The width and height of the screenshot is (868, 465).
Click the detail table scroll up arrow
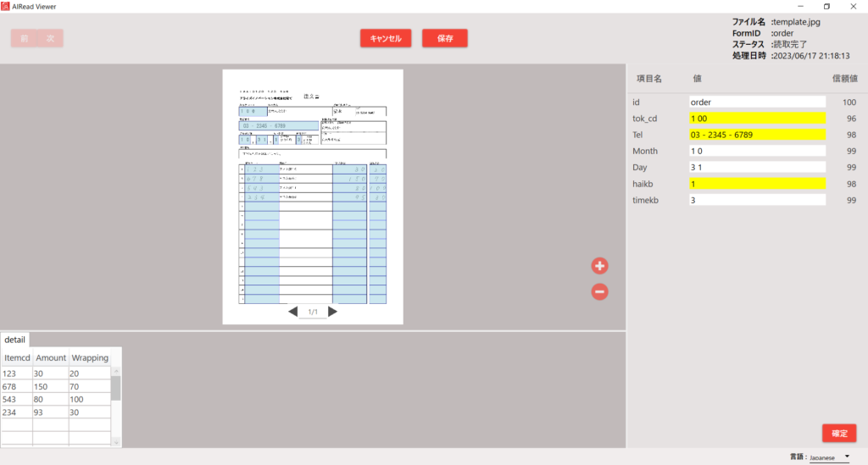(x=115, y=371)
